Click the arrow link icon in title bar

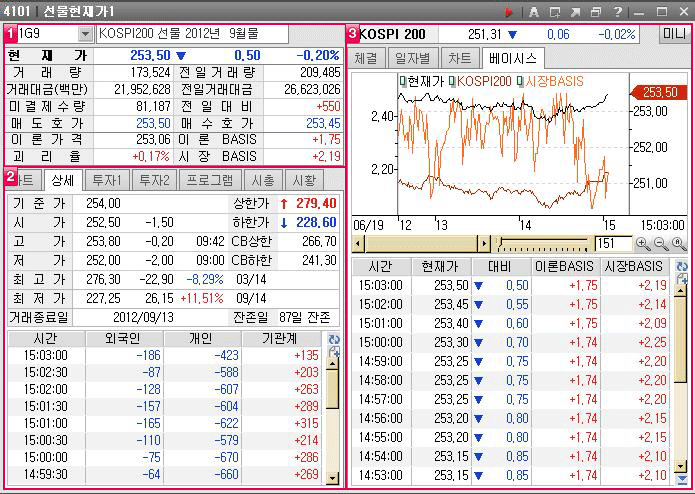click(x=575, y=12)
